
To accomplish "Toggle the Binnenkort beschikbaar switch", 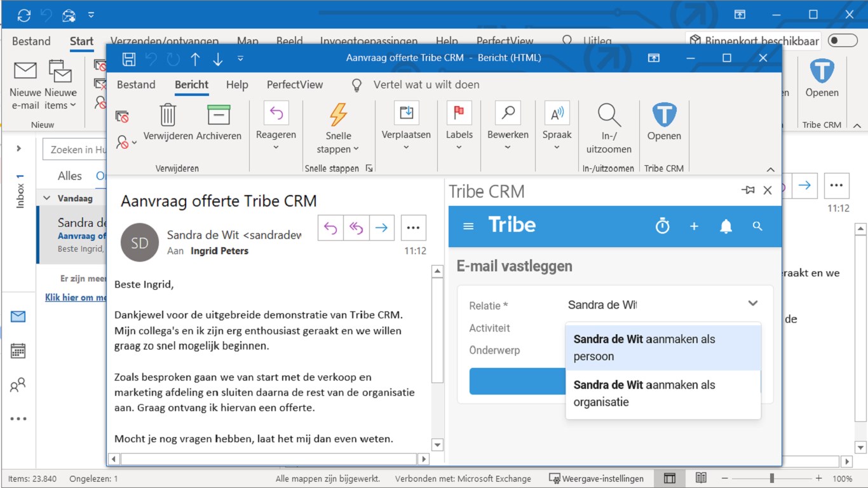I will pyautogui.click(x=843, y=41).
